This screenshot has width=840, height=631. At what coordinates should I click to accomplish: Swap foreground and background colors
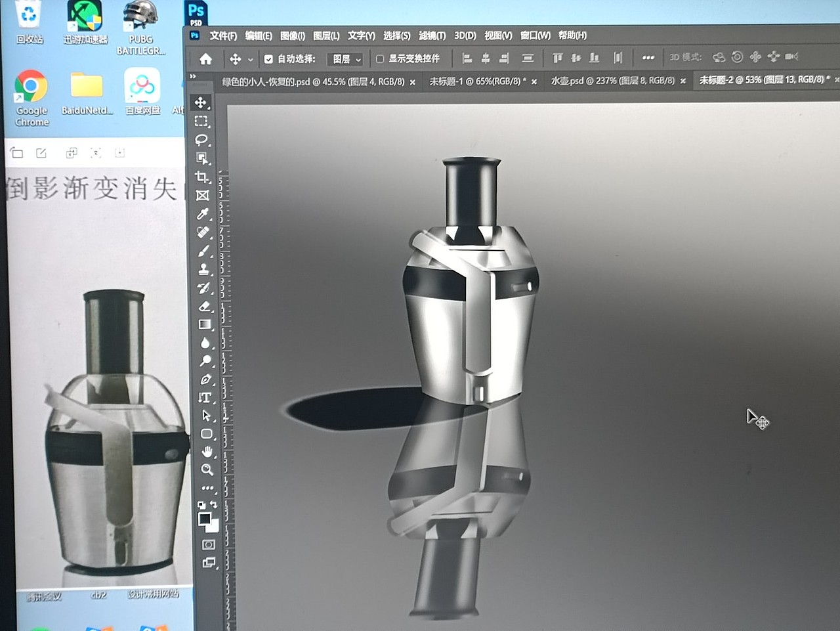[x=213, y=505]
